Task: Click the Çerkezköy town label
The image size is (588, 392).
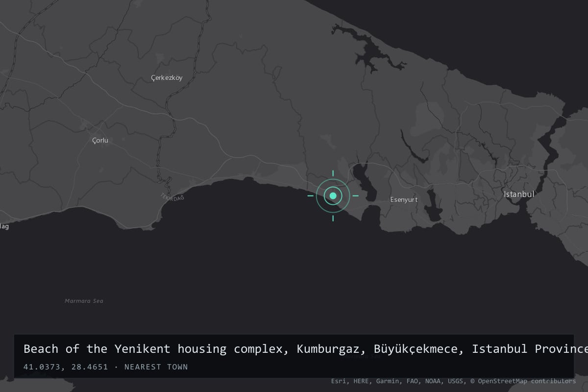Action: pyautogui.click(x=167, y=78)
